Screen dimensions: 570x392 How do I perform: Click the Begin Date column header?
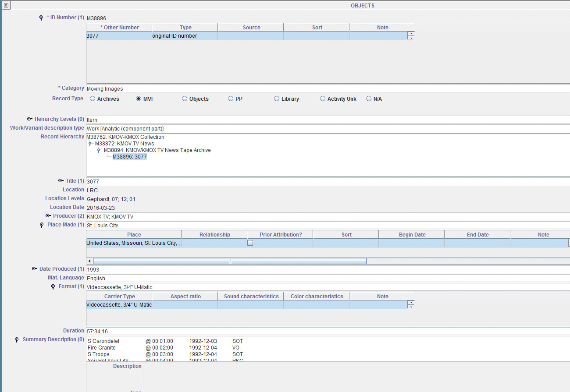coord(412,235)
